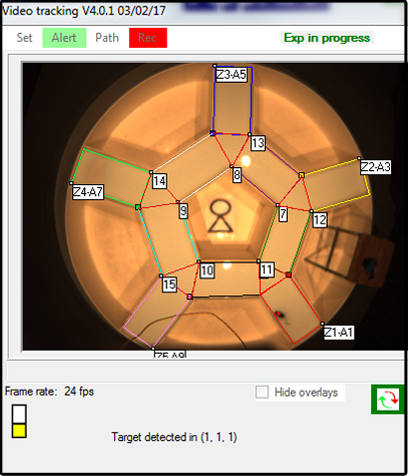Click zone marker number 14
The width and height of the screenshot is (408, 476).
click(159, 181)
